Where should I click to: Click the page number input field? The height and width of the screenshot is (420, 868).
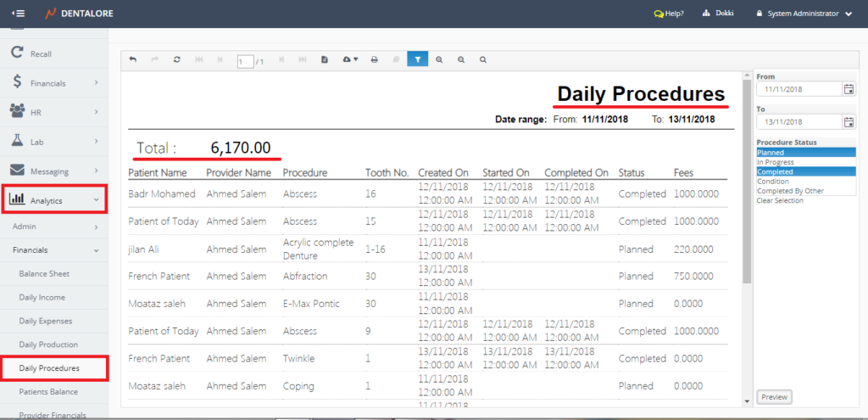tap(245, 61)
